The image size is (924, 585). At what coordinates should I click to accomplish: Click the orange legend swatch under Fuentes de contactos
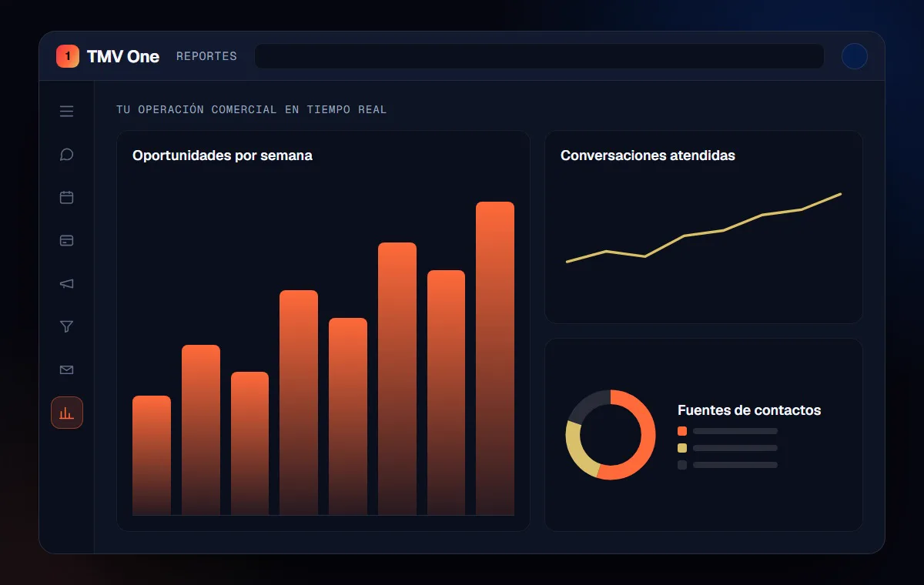pyautogui.click(x=682, y=431)
